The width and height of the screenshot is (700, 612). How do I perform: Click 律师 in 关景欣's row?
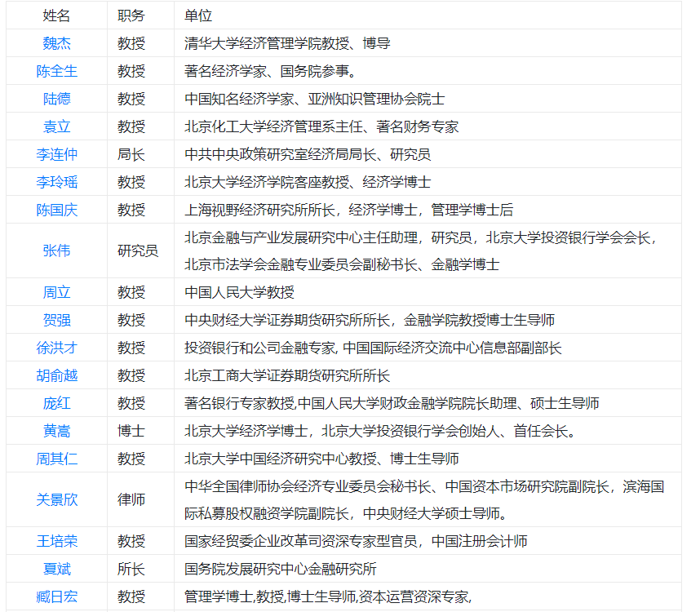131,499
